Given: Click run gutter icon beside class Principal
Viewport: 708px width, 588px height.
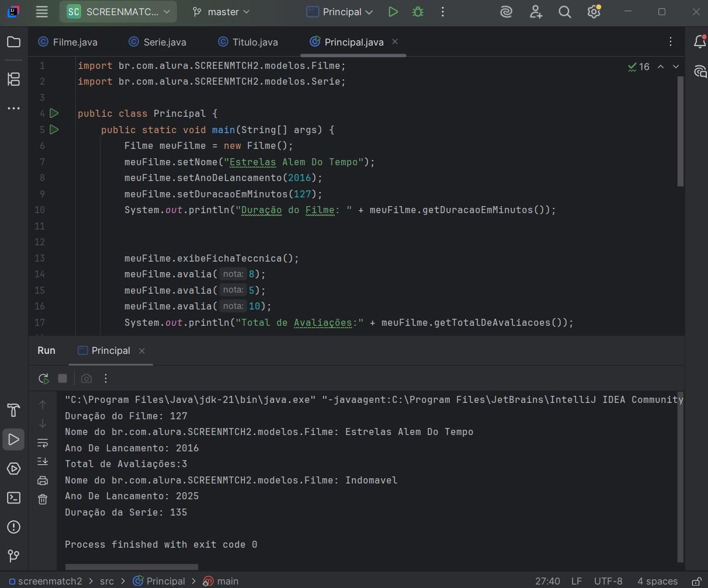Looking at the screenshot, I should click(54, 113).
